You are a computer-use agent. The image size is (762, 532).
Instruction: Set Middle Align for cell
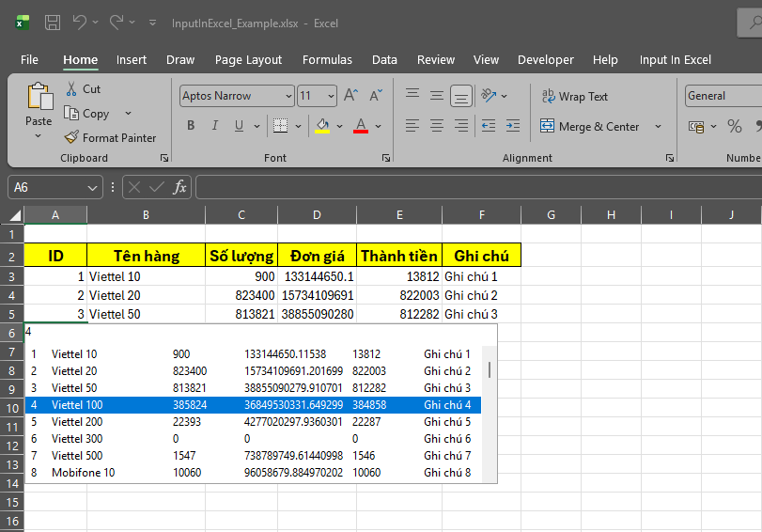pos(437,95)
